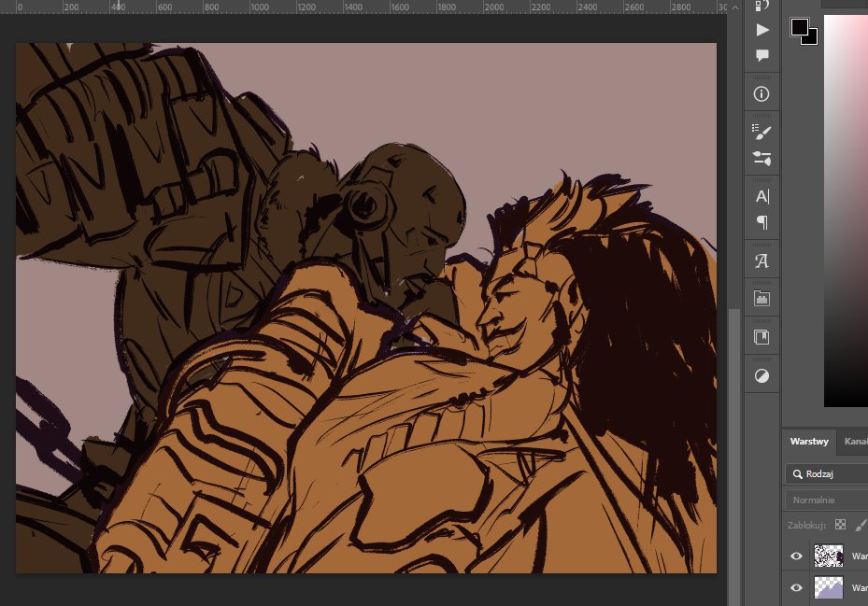Open the Brush Settings panel icon
Screen dimensions: 868x606
click(x=761, y=159)
